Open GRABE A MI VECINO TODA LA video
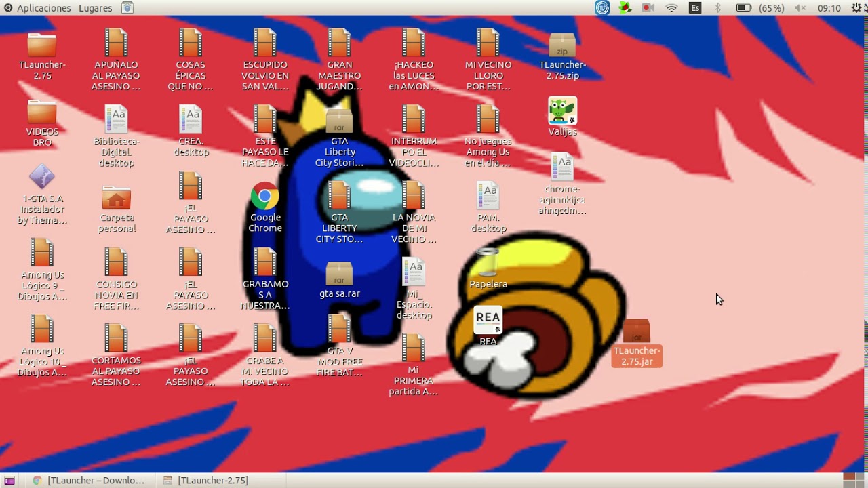 tap(265, 338)
